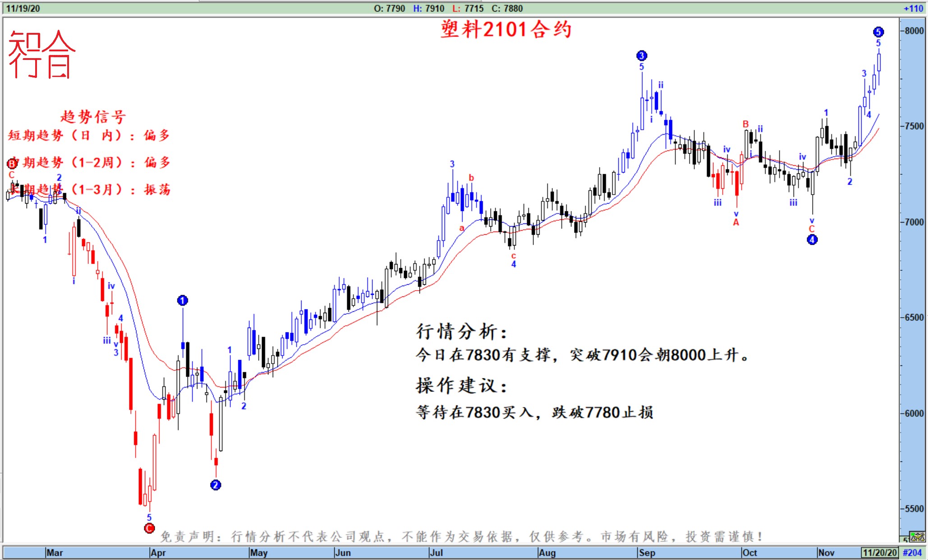The height and width of the screenshot is (560, 928).
Task: Click red circled C marker at chart bottom
Action: coord(149,528)
